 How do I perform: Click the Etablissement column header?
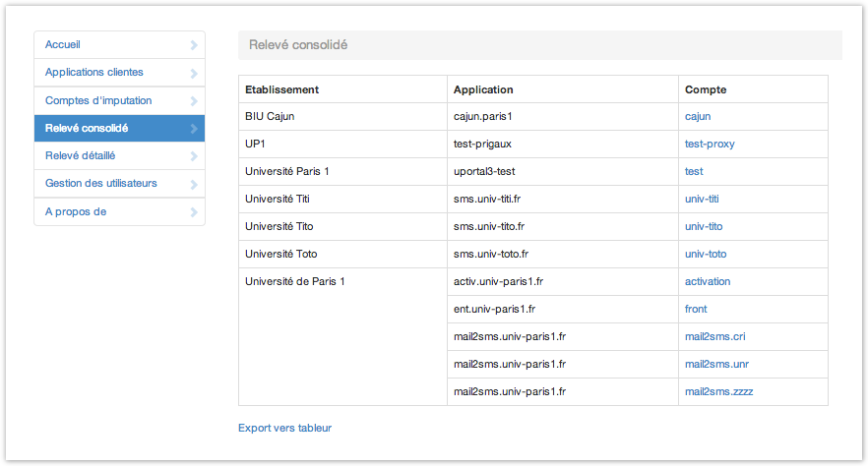point(281,89)
